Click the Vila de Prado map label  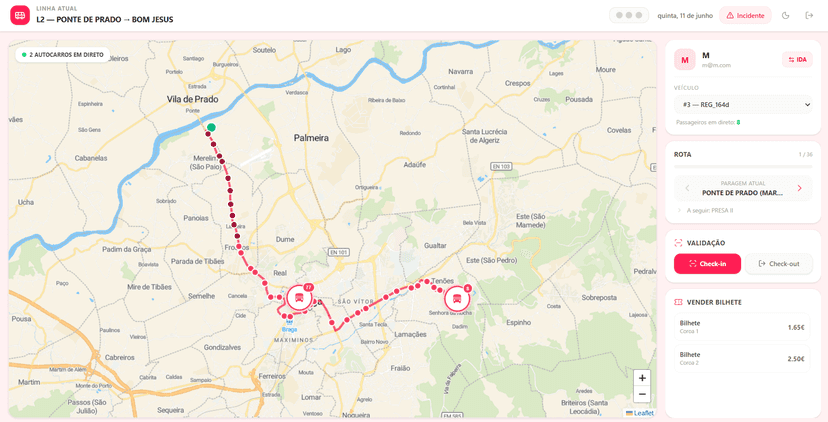192,99
